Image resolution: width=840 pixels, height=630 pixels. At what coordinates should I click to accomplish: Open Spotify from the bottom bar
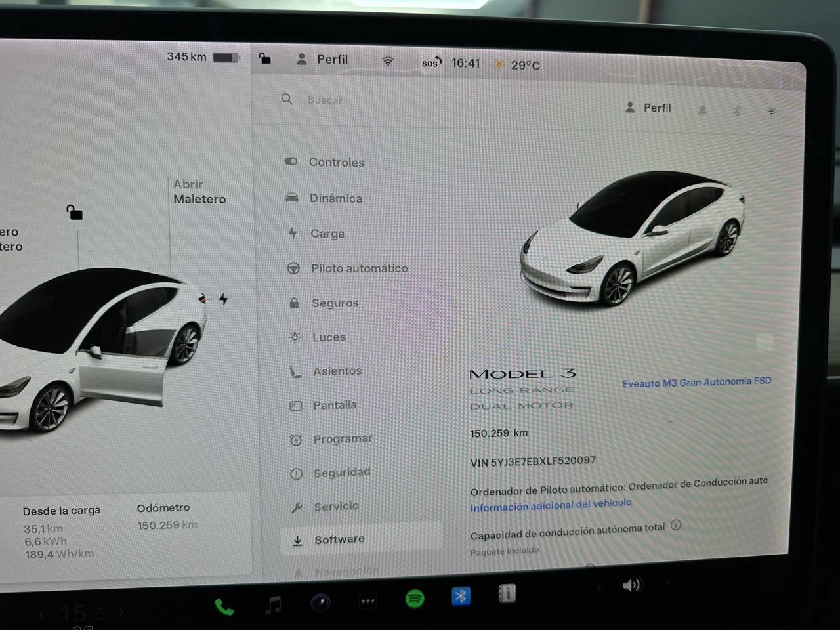[415, 598]
